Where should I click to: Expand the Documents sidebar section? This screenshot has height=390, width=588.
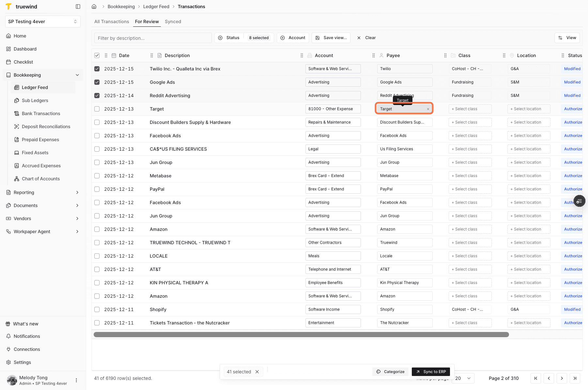pyautogui.click(x=77, y=205)
